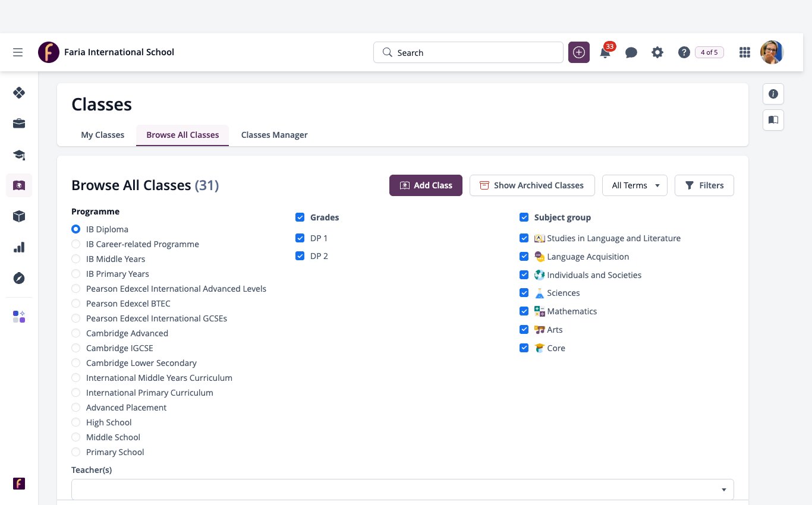Open the briefcase sidebar icon
The height and width of the screenshot is (505, 812).
[19, 124]
